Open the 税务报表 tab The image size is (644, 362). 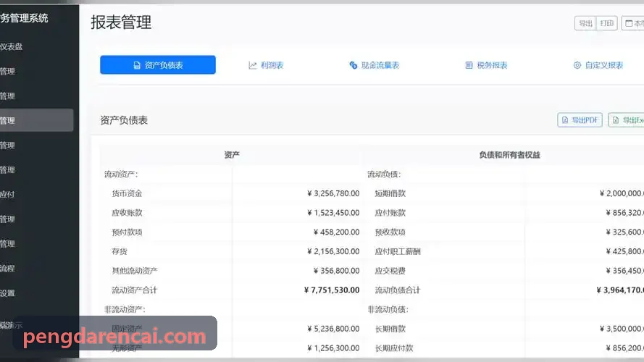486,65
